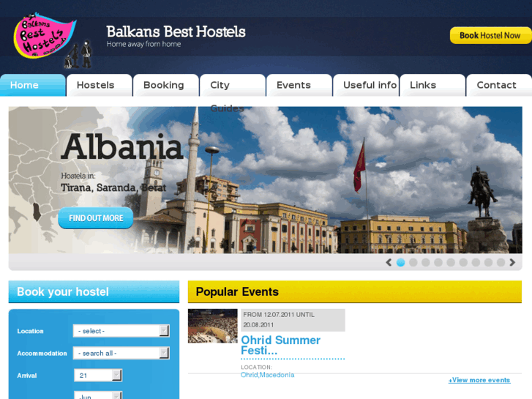Select the fifth slider dot
This screenshot has width=532, height=399.
(451, 263)
